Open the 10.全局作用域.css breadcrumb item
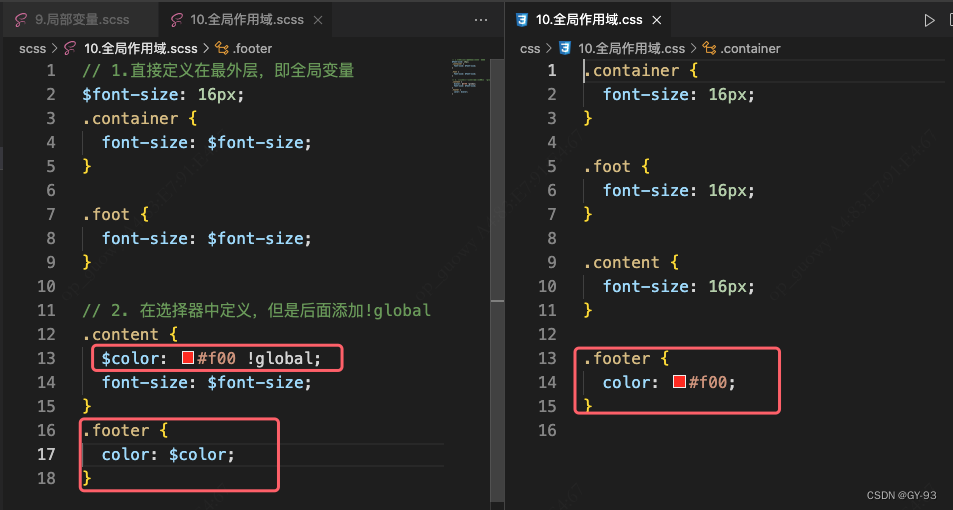953x510 pixels. click(631, 49)
